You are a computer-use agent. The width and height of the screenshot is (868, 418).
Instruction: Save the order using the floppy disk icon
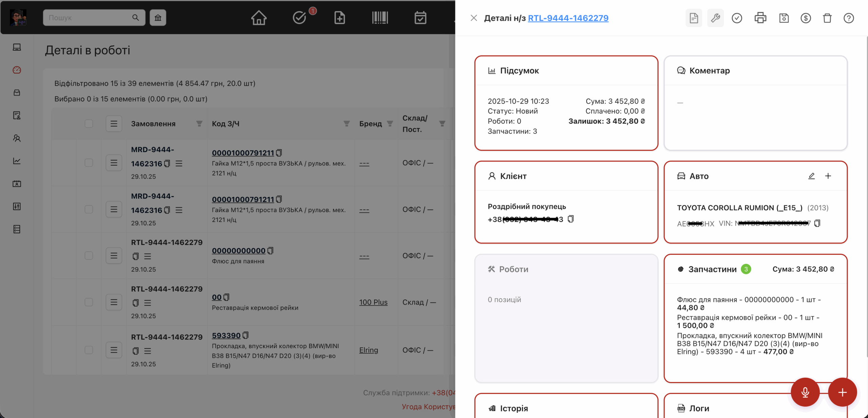784,18
